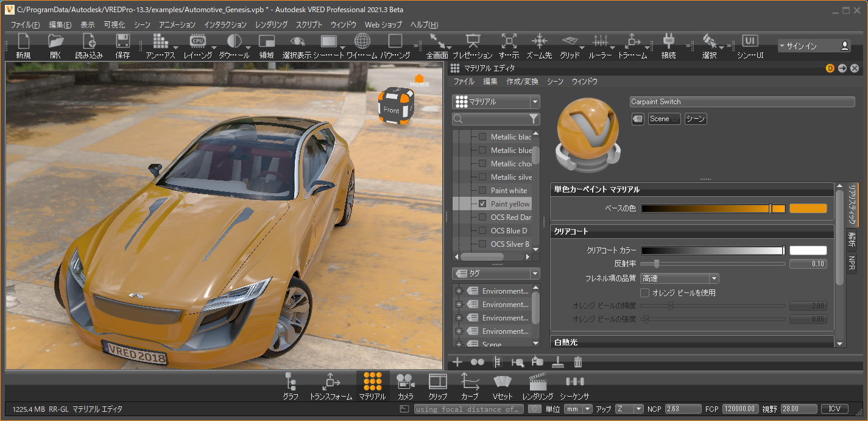The image size is (868, 421).
Task: Open the Vセット variant sets icon
Action: tap(502, 382)
